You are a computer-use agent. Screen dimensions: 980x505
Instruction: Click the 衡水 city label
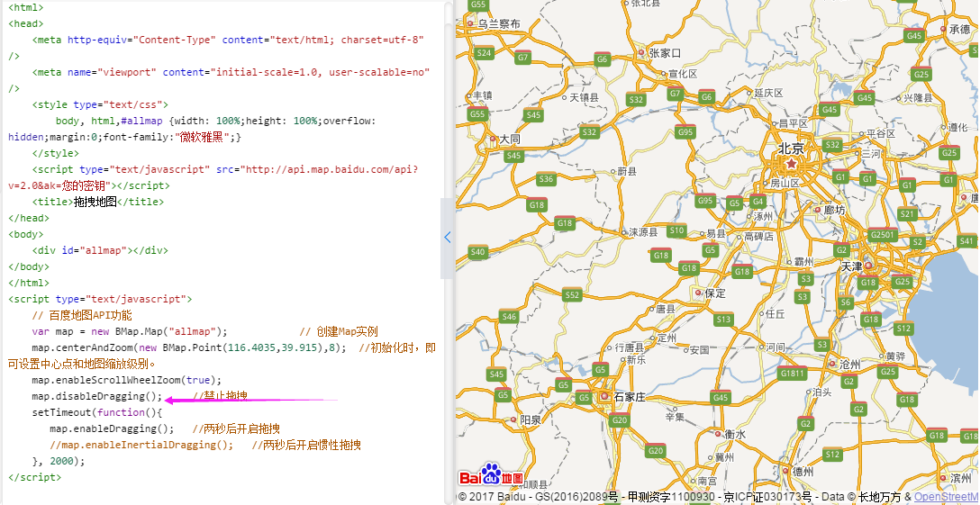pos(735,434)
